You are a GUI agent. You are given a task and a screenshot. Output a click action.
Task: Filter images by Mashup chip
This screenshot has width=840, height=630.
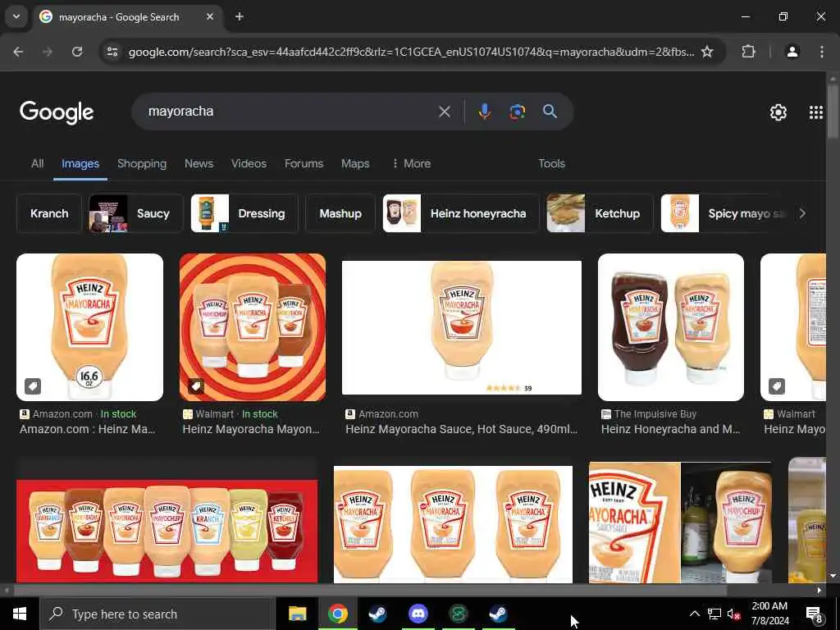coord(340,213)
